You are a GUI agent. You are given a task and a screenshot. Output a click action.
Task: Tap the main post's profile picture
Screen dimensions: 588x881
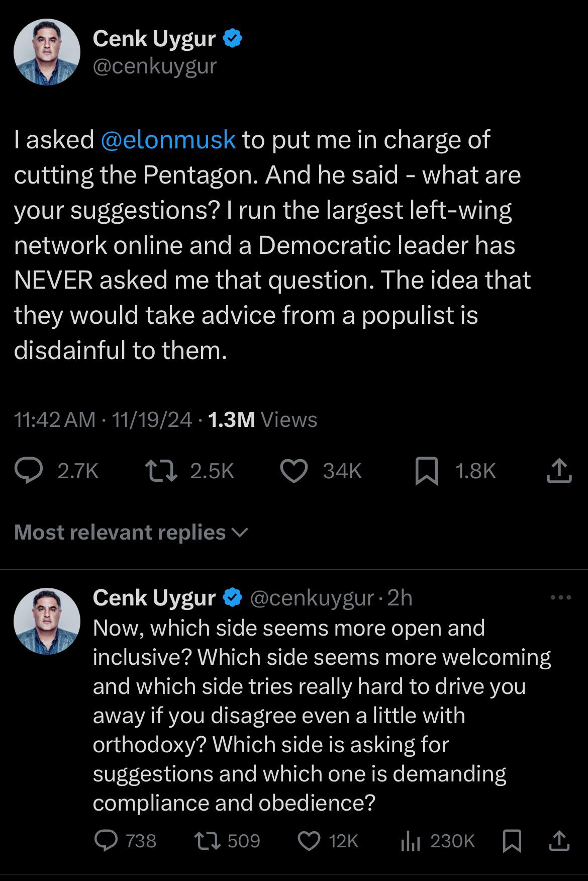(47, 52)
